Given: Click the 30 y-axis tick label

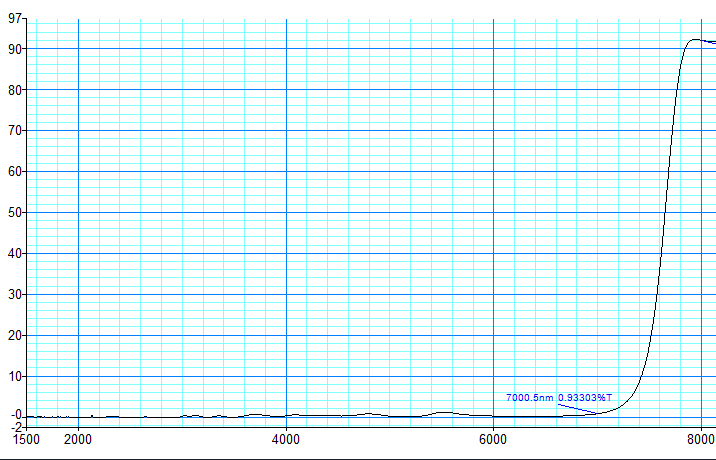Looking at the screenshot, I should point(14,294).
